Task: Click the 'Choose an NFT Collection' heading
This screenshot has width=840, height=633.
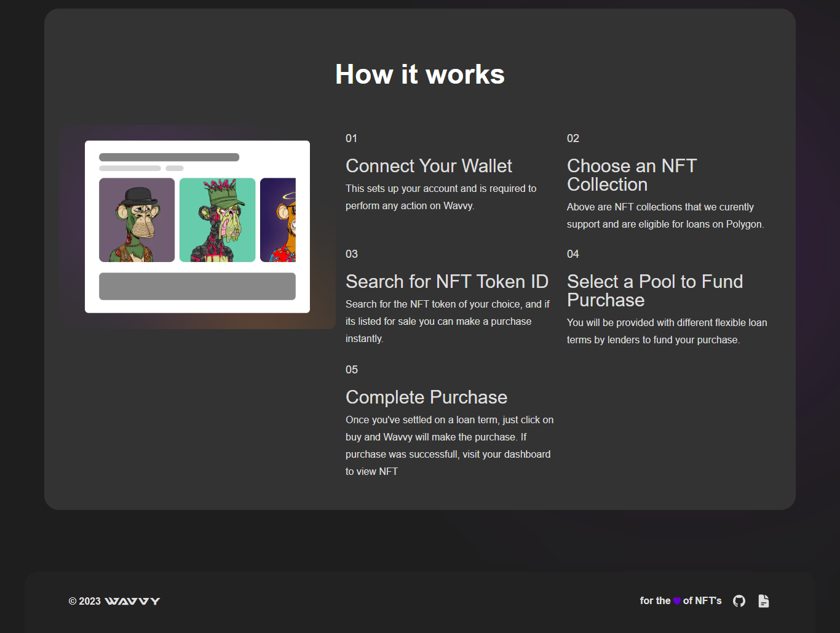Action: (632, 175)
